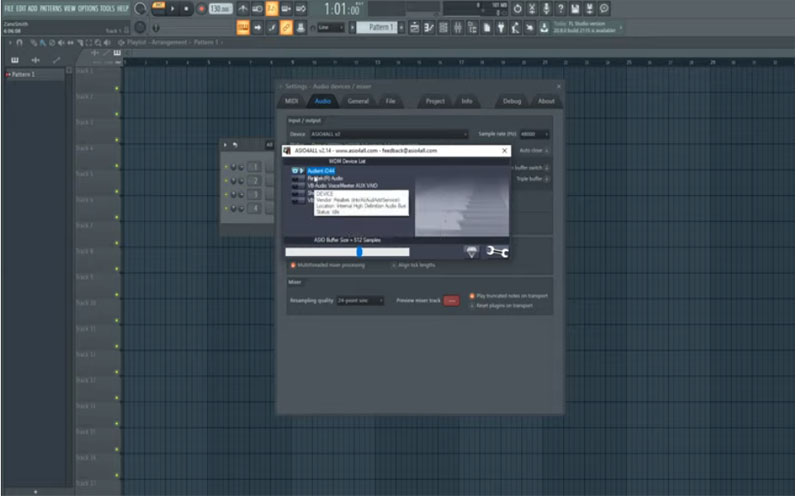Screen dimensions: 800x500
Task: Mute Track 1 using its green LED
Action: pyautogui.click(x=117, y=89)
